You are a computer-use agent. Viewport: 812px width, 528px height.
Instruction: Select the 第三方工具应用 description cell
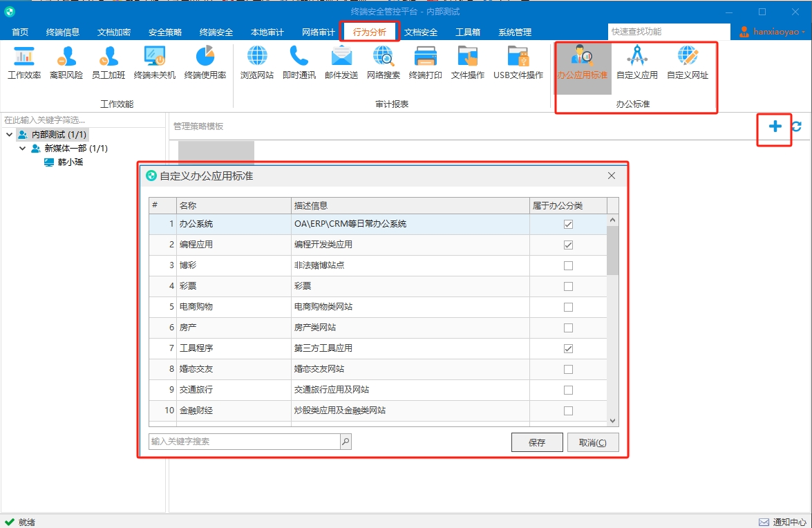click(x=410, y=348)
